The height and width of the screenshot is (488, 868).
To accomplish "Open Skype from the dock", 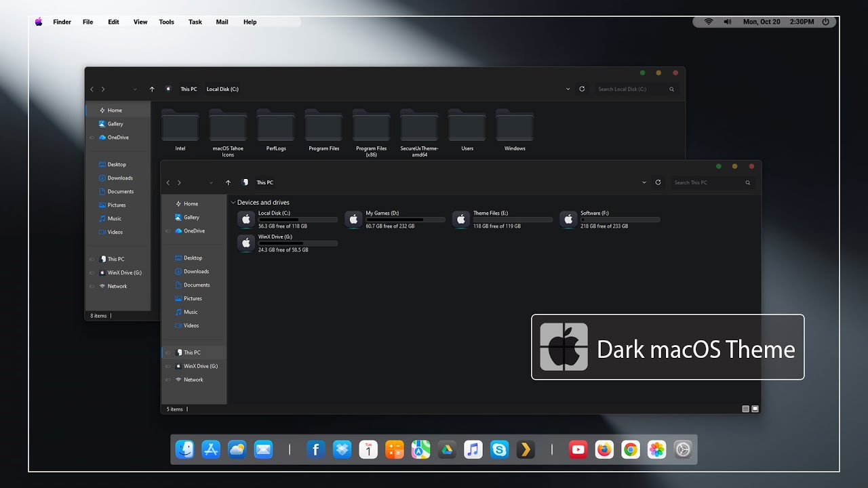I will click(500, 449).
